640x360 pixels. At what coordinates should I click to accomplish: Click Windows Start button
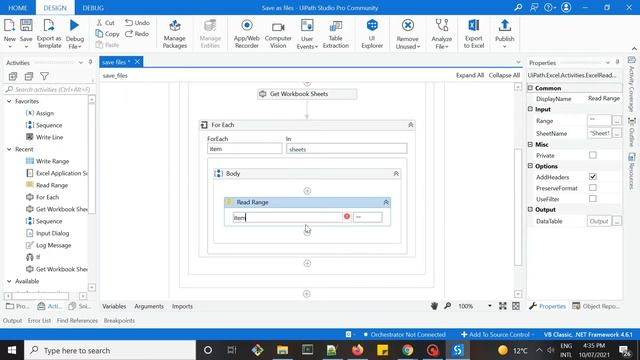pos(12,350)
